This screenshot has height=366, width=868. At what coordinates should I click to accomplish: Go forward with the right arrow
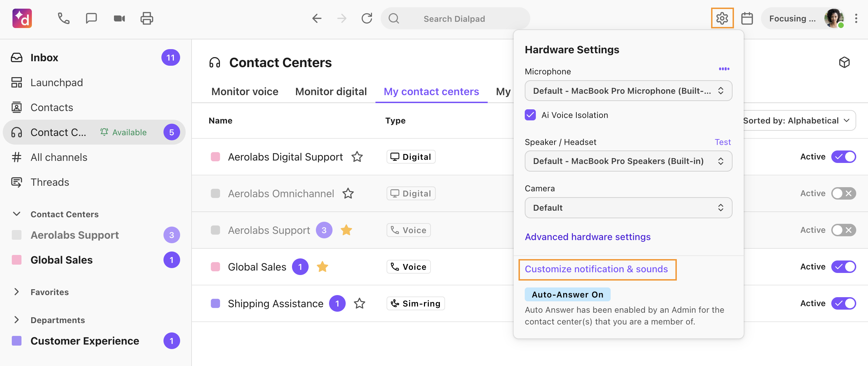click(x=342, y=18)
